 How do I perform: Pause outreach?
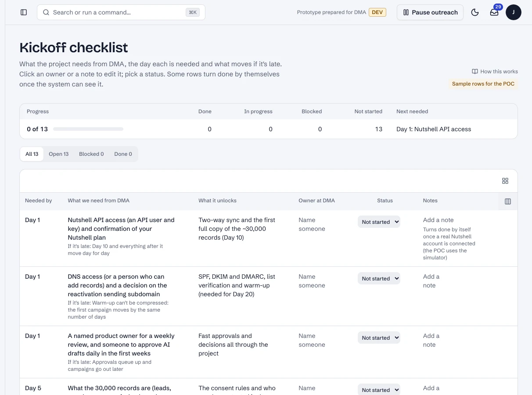430,12
